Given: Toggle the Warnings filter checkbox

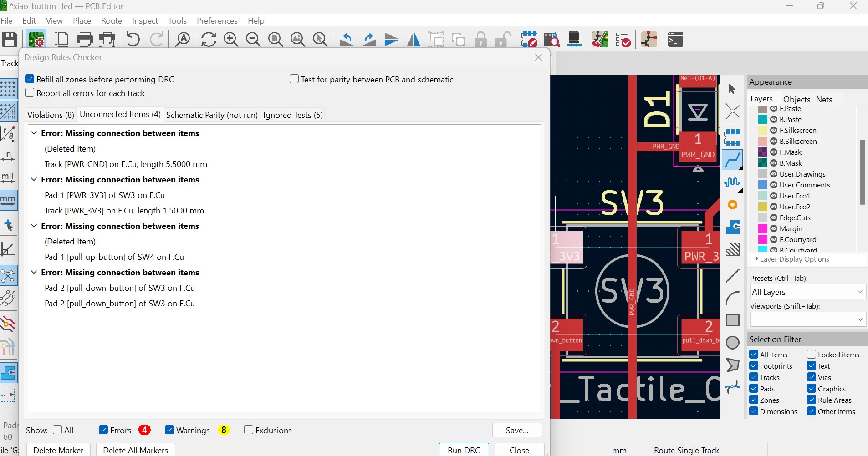Looking at the screenshot, I should pos(169,430).
